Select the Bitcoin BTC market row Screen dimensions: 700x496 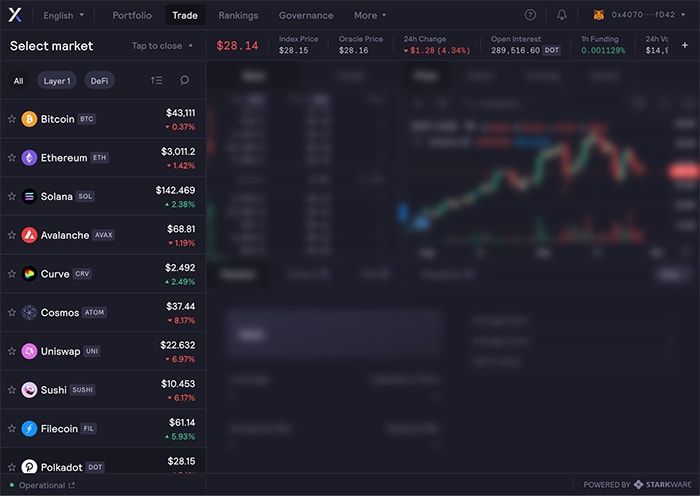tap(103, 119)
